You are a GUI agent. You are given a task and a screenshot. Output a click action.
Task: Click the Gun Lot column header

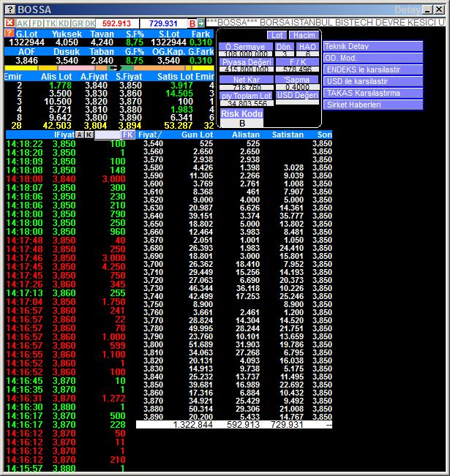(197, 135)
